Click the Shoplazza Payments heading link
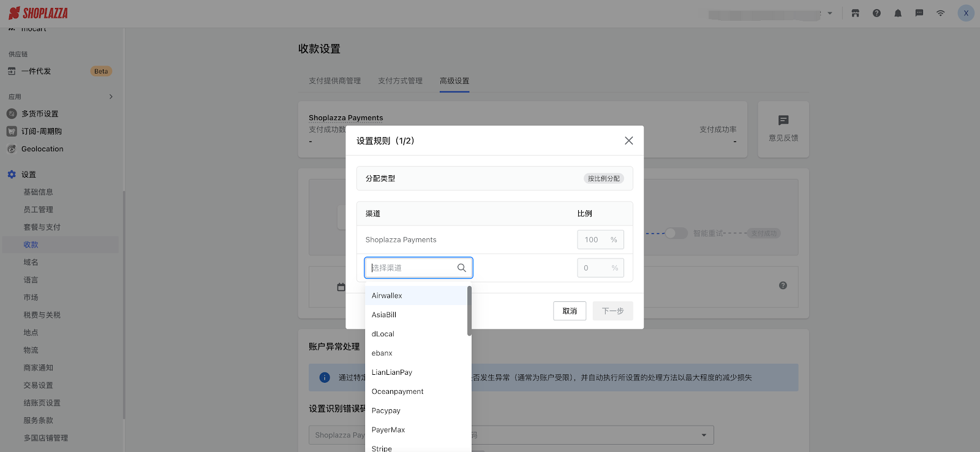Image resolution: width=980 pixels, height=452 pixels. (345, 118)
